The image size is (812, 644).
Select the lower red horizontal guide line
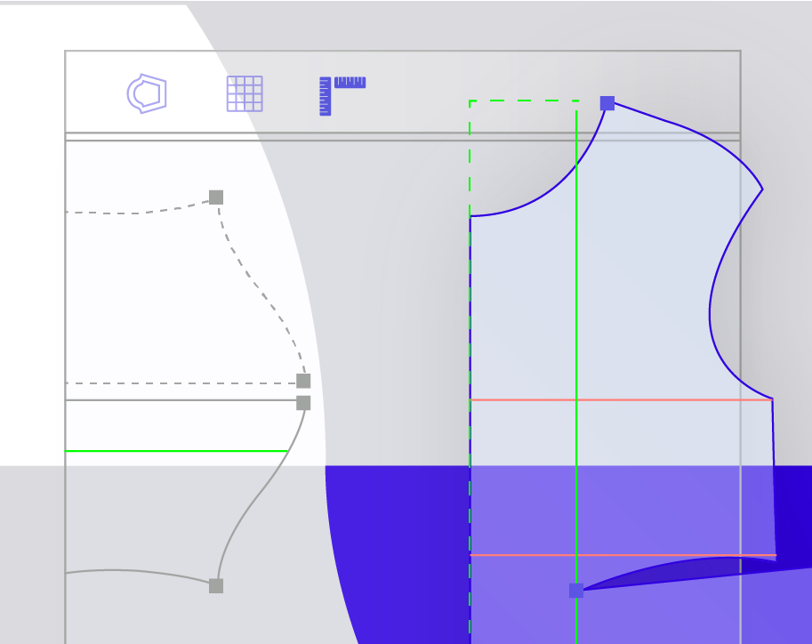623,555
